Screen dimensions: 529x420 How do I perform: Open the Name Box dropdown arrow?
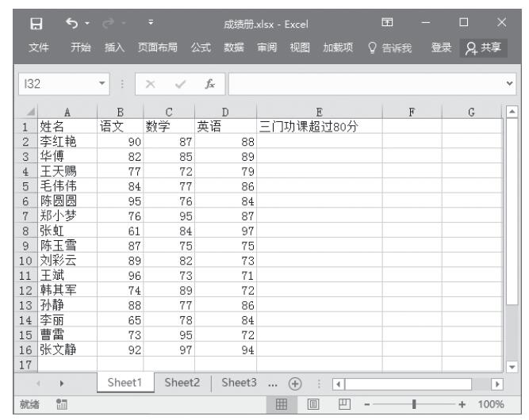coord(102,82)
